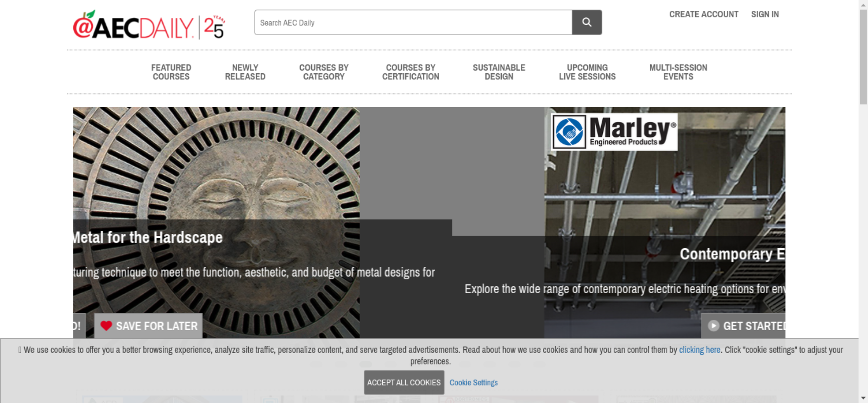Click the scrollbar down arrow
This screenshot has width=868, height=403.
point(863,398)
